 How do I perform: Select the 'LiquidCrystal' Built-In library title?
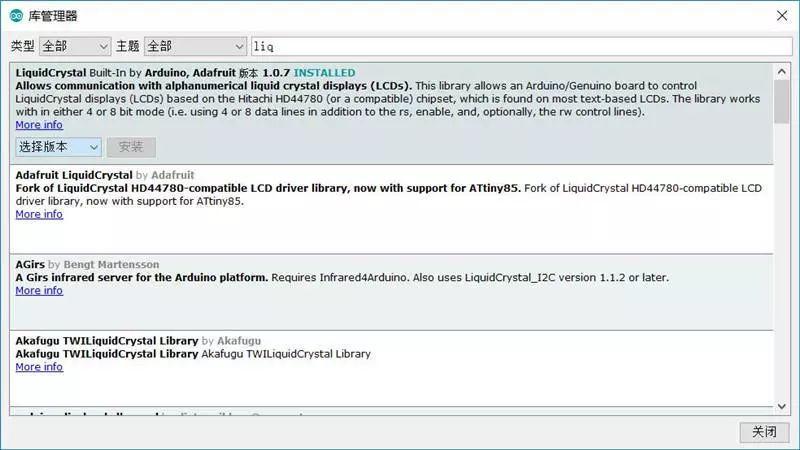click(51, 73)
